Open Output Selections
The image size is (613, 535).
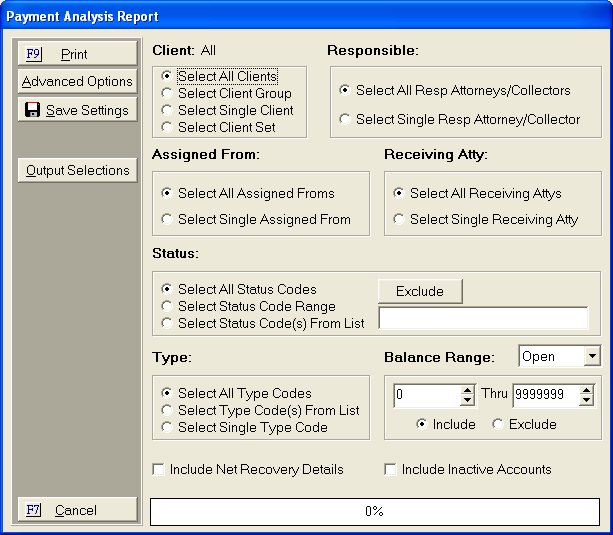point(77,170)
